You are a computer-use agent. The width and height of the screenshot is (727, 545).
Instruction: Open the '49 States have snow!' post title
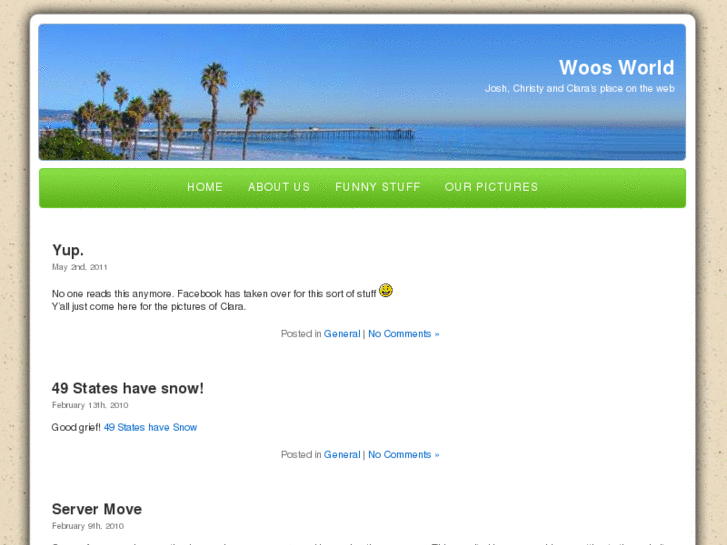coord(128,388)
